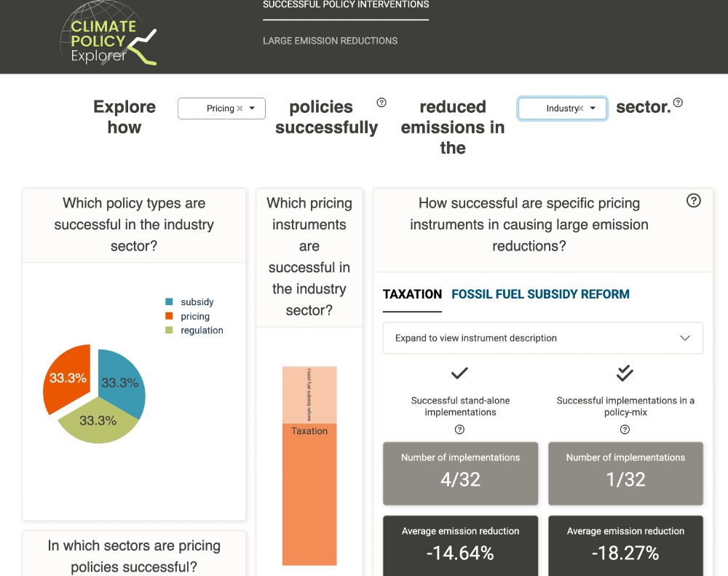
Task: Open help icon beside the word sector
Action: coord(678,103)
